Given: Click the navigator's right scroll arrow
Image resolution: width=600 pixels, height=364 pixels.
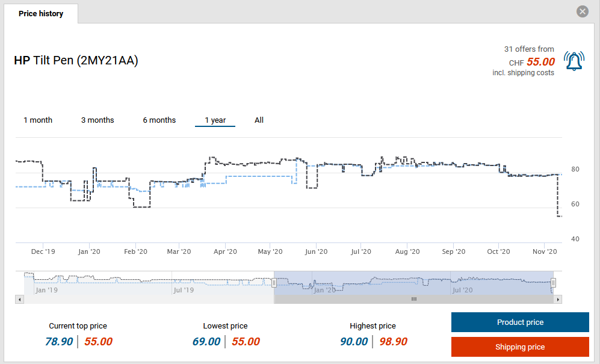Looking at the screenshot, I should tap(558, 299).
